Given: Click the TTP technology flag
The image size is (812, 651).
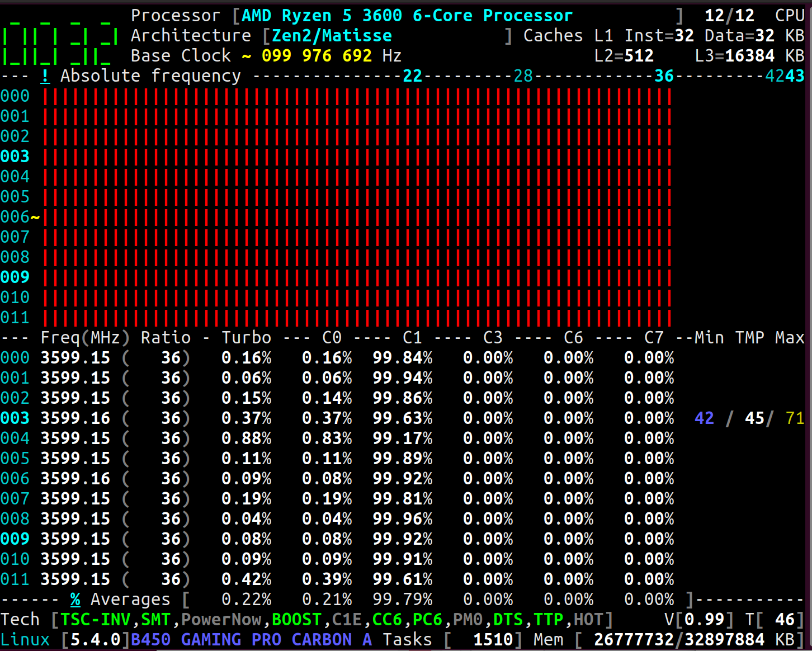Looking at the screenshot, I should pyautogui.click(x=548, y=620).
